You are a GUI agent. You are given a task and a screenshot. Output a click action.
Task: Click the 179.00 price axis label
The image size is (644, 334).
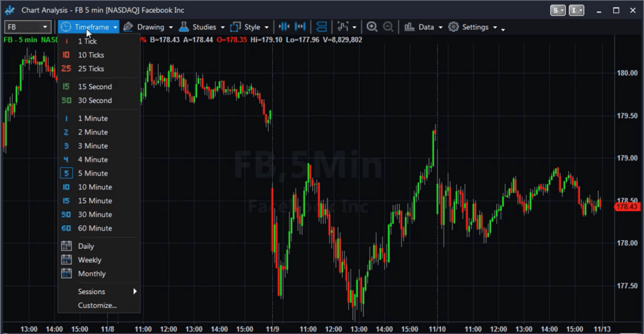(x=627, y=158)
